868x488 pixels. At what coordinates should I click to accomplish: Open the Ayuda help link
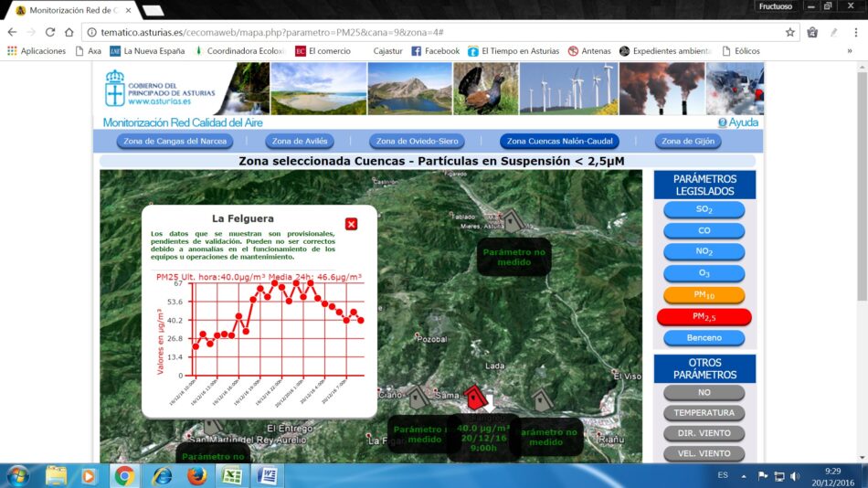tap(738, 122)
